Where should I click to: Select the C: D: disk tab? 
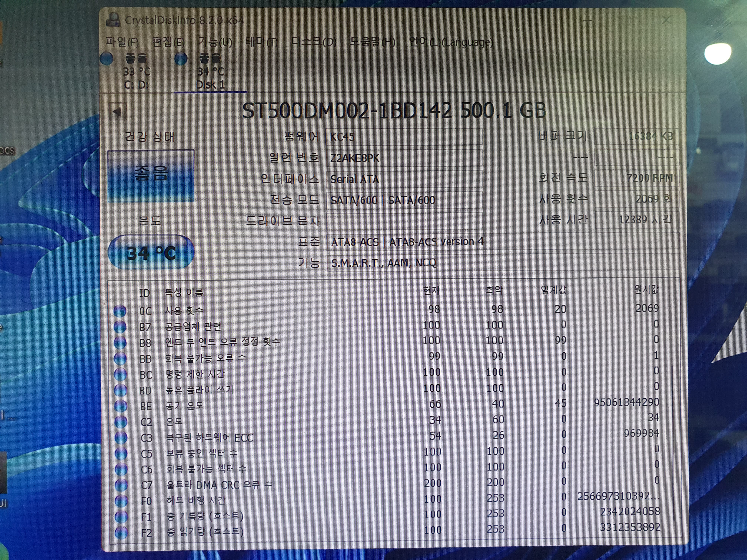tap(136, 71)
